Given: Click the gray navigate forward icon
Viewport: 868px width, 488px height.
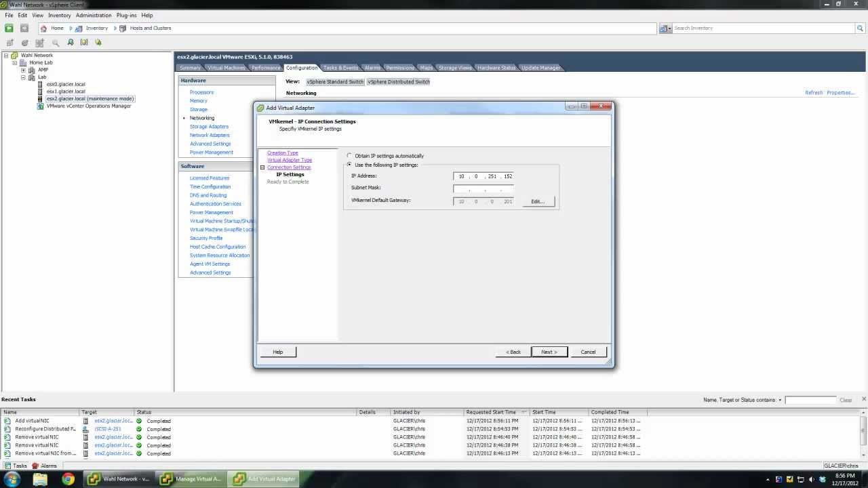Looking at the screenshot, I should 24,28.
